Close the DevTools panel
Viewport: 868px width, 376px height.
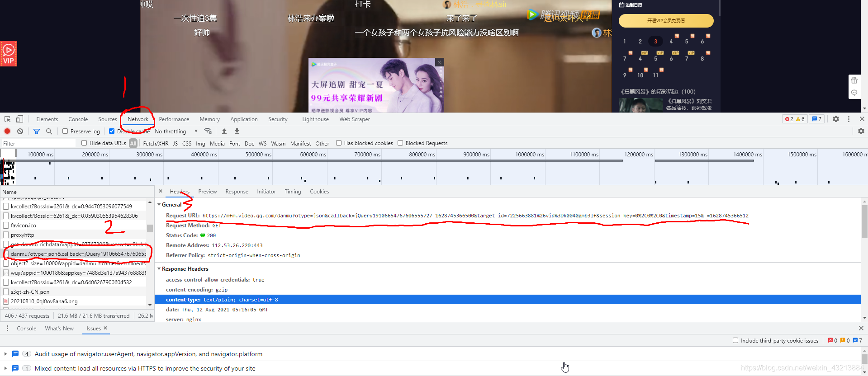pyautogui.click(x=862, y=119)
